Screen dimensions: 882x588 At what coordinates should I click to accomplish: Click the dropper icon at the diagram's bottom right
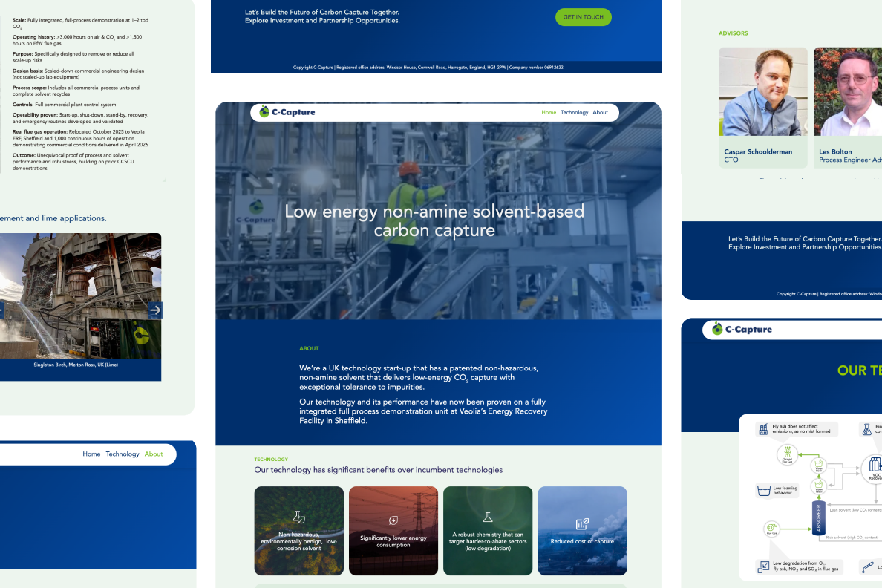[x=868, y=566]
